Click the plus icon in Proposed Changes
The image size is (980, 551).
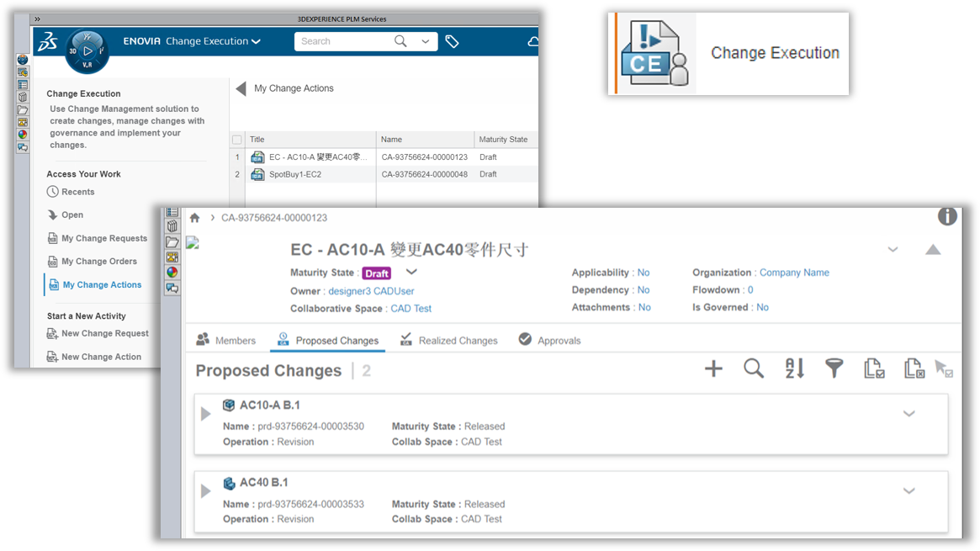tap(713, 368)
